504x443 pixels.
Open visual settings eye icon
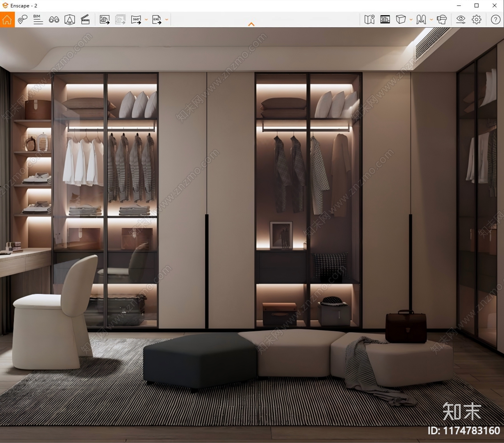(x=461, y=19)
